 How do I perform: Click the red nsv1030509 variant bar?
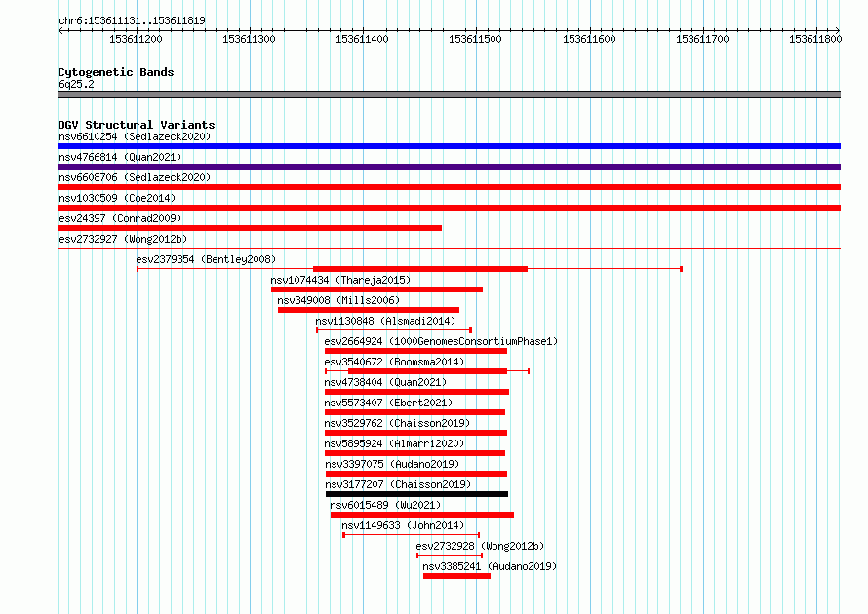click(449, 208)
